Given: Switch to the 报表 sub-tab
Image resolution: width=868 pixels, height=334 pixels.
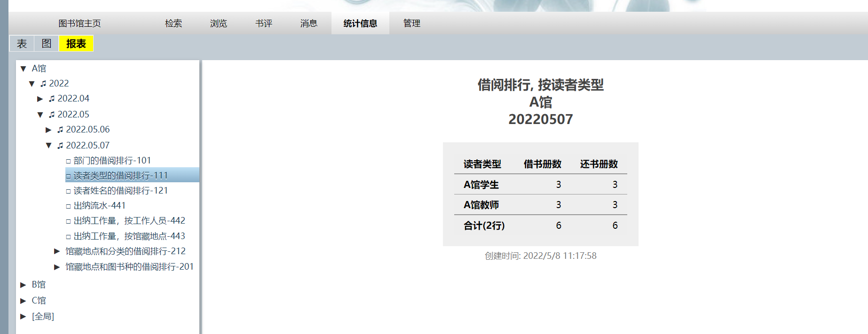Looking at the screenshot, I should (76, 44).
